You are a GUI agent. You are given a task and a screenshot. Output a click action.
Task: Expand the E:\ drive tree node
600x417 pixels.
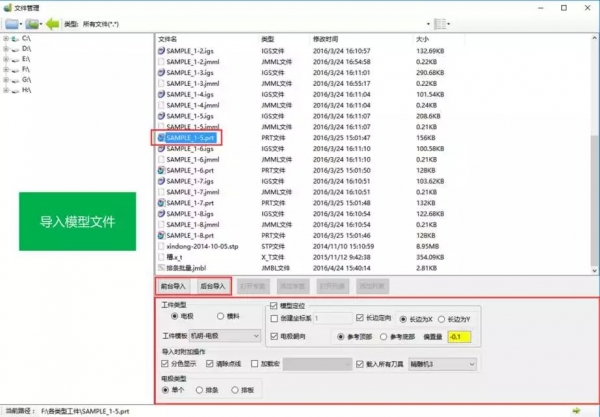tap(6, 59)
